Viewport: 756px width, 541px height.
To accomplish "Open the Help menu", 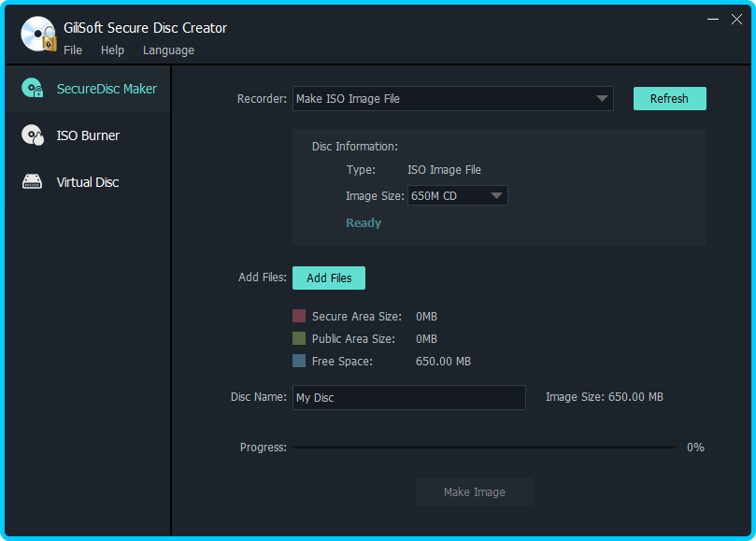I will coord(112,50).
